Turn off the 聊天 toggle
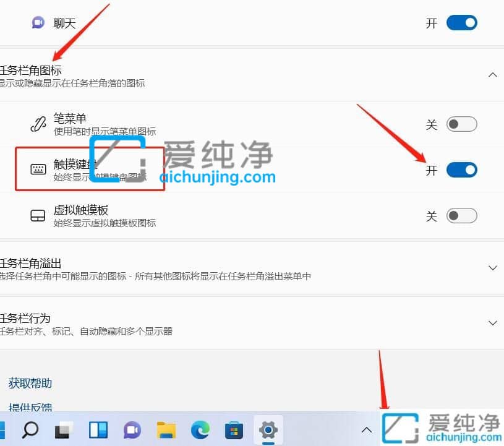This screenshot has height=446, width=504. pyautogui.click(x=461, y=22)
